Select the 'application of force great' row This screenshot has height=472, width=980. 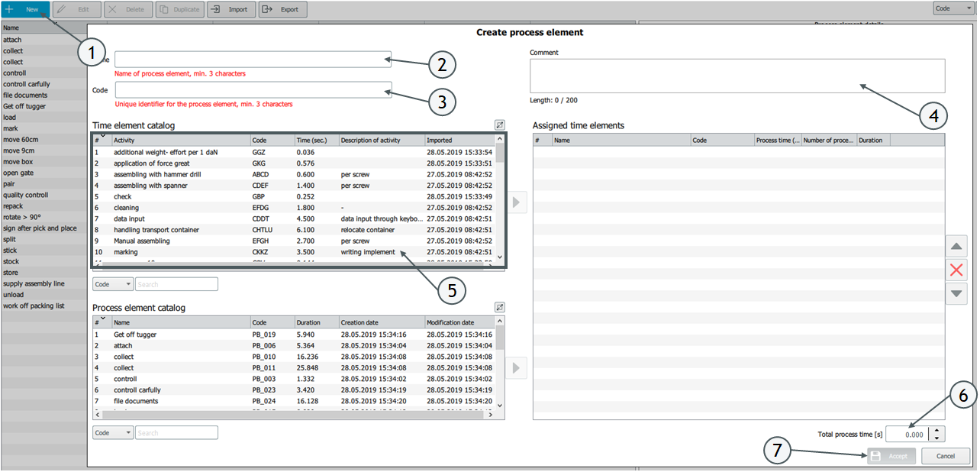(x=294, y=163)
